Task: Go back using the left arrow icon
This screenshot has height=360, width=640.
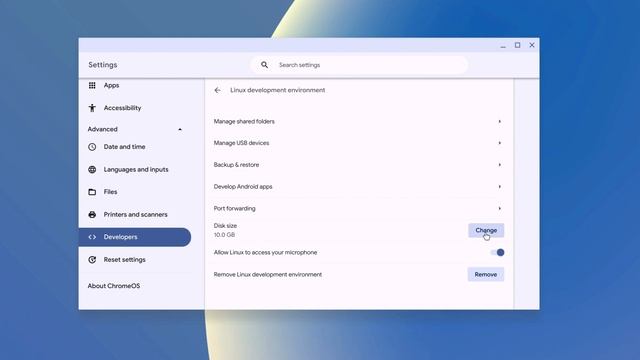Action: (x=217, y=90)
